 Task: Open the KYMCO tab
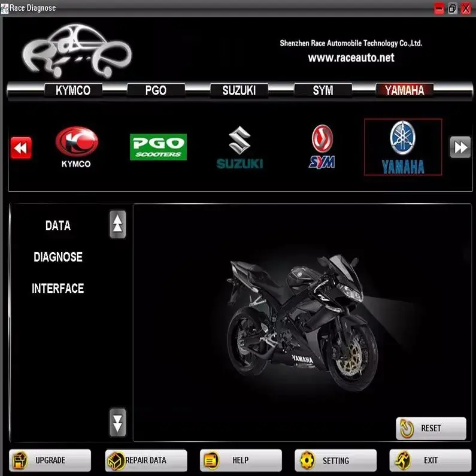pos(73,90)
